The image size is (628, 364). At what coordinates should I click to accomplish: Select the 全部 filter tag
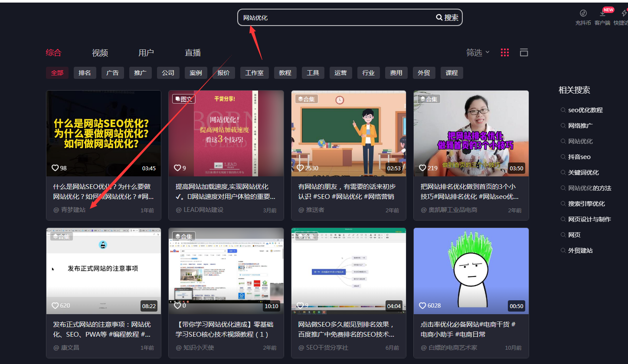click(57, 73)
